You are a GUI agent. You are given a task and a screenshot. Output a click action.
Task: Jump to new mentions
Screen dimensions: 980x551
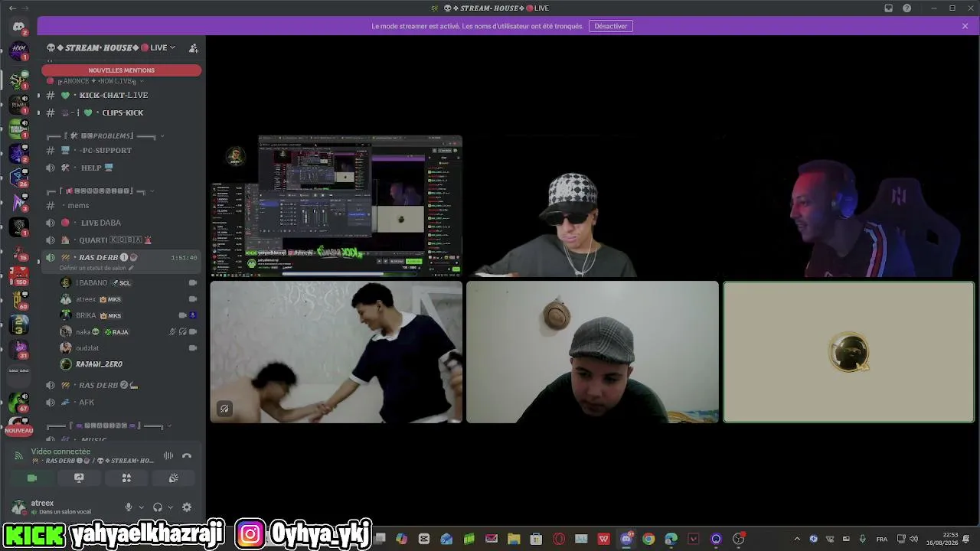[x=122, y=70]
